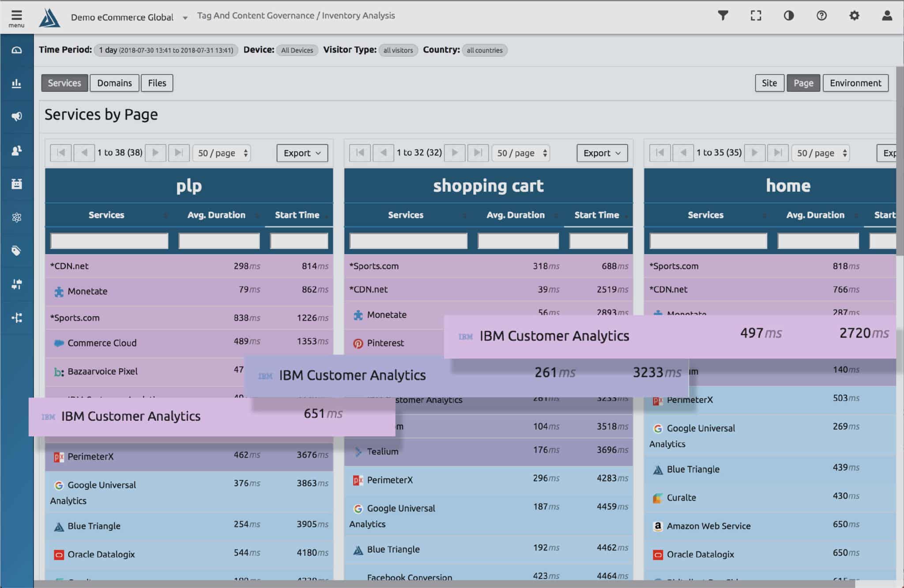Screen dimensions: 904x588
Task: Click the horizontal scrollbar at bottom
Action: tap(444, 584)
